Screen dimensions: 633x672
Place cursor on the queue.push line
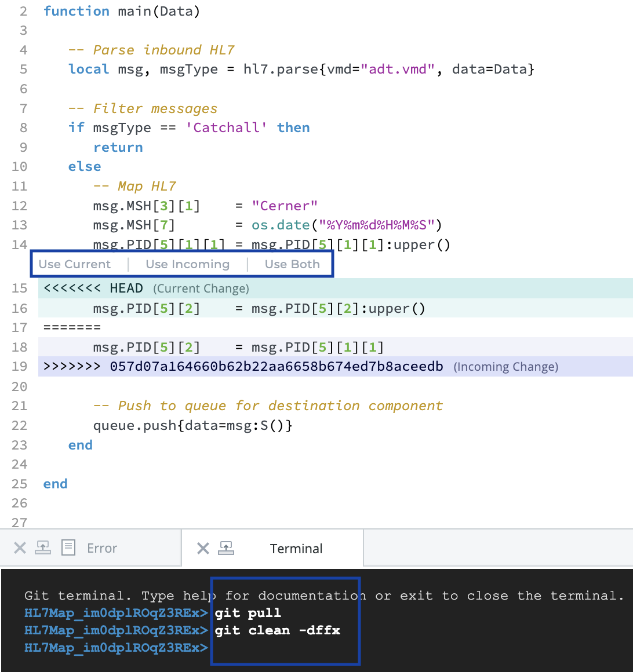coord(193,425)
